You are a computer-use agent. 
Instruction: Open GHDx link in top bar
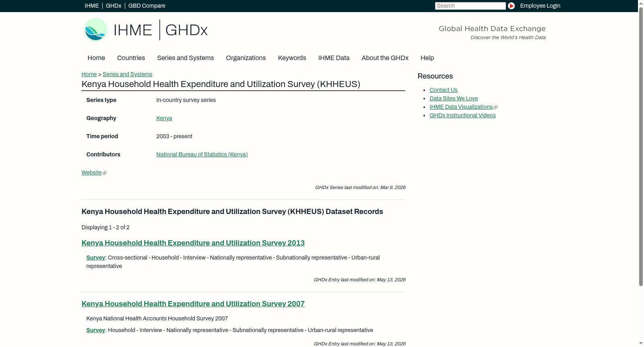click(114, 6)
